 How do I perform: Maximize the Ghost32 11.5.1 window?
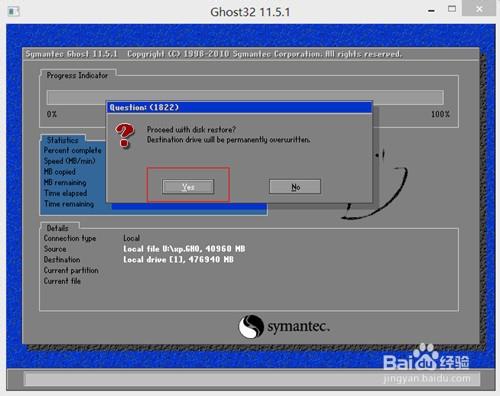click(452, 9)
